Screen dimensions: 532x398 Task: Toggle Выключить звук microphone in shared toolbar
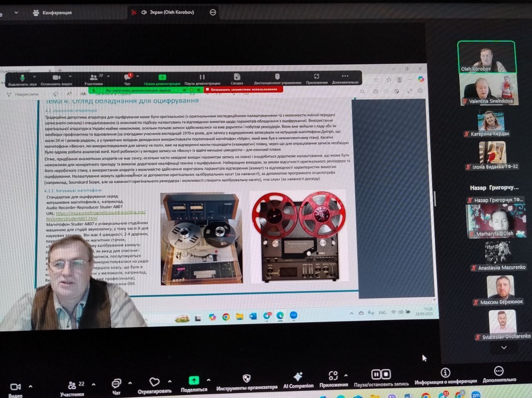click(x=22, y=79)
